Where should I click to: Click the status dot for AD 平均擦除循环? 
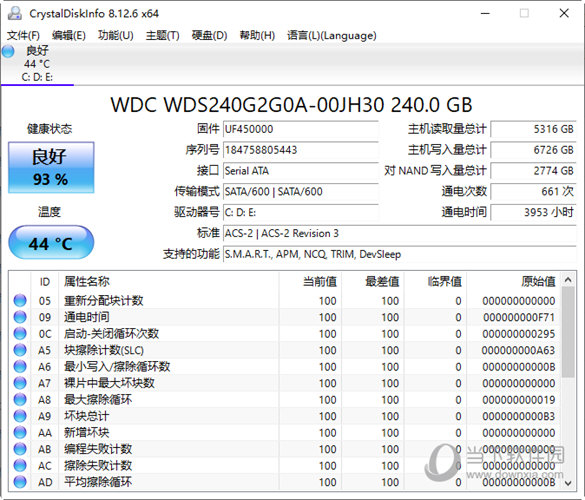20,482
